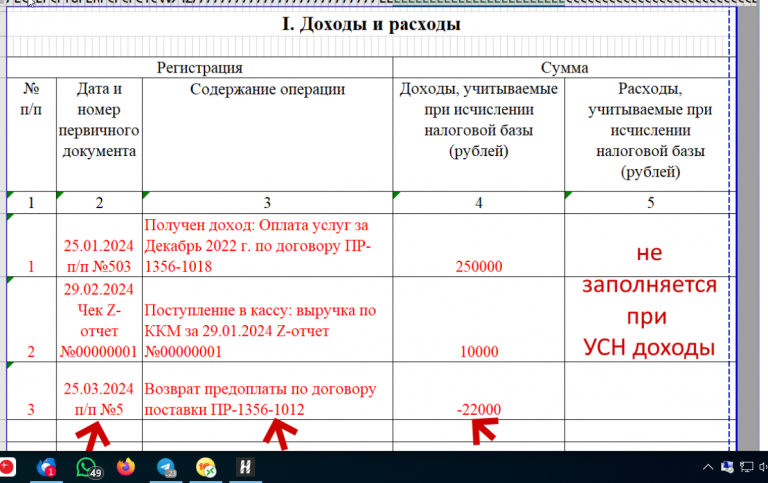This screenshot has height=483, width=768.
Task: Click red row number '3' in first column
Action: [31, 409]
